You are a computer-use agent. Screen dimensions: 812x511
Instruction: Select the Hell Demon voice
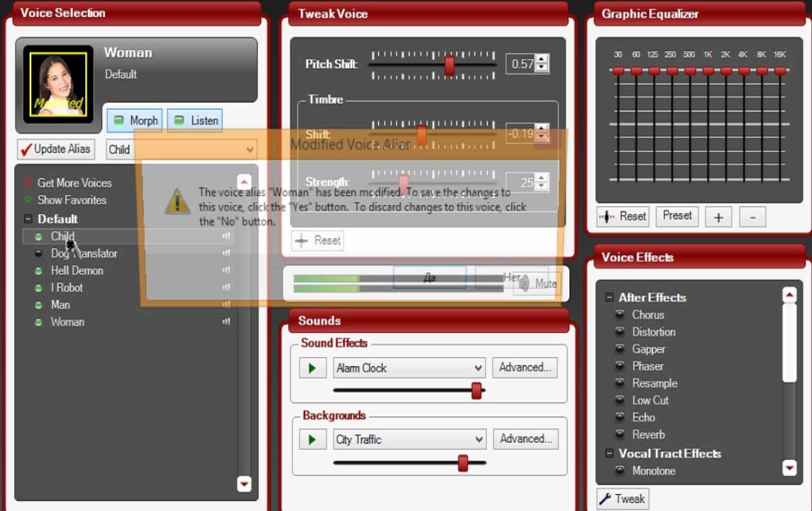77,270
